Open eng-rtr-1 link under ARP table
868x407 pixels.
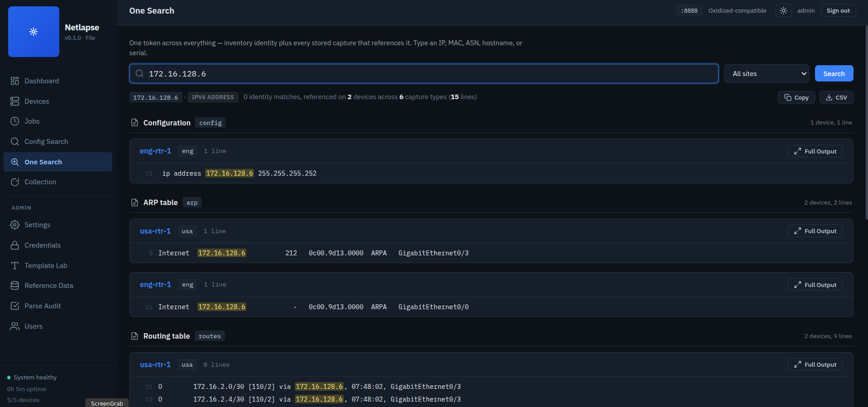[155, 284]
